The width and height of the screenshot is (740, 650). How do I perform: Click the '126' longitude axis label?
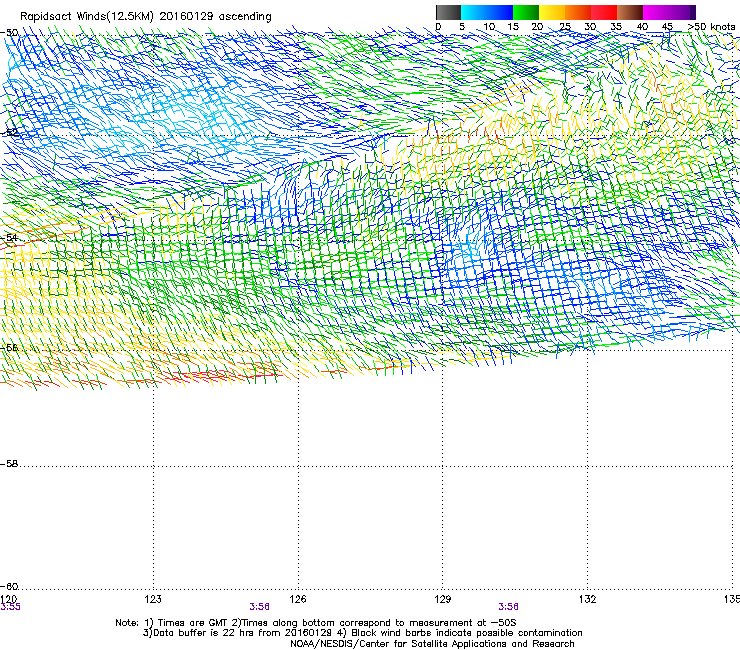point(298,599)
